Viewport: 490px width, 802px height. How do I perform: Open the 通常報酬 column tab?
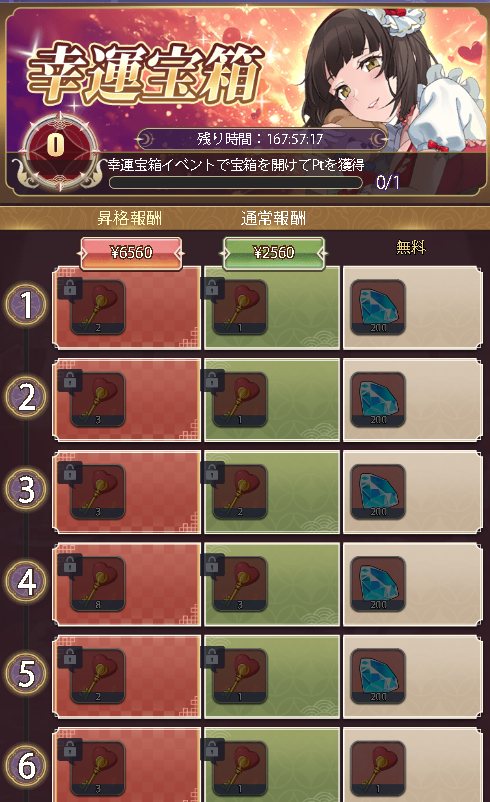coord(273,218)
